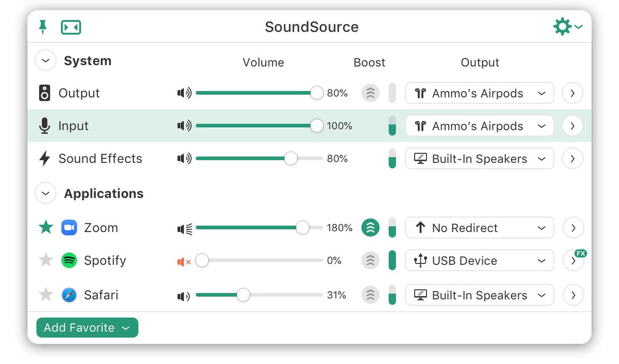Screen dimensions: 619x364
Task: Click the Input microphone icon
Action: click(44, 126)
